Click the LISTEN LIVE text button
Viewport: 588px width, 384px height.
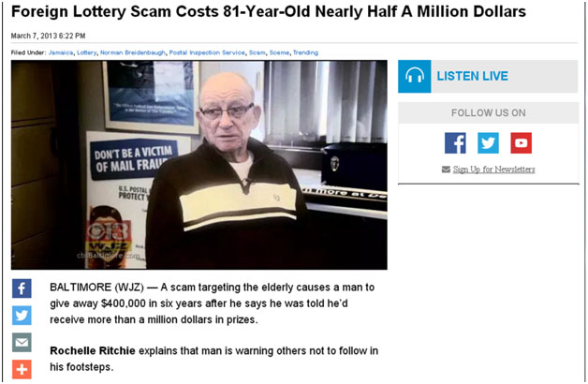tap(473, 76)
